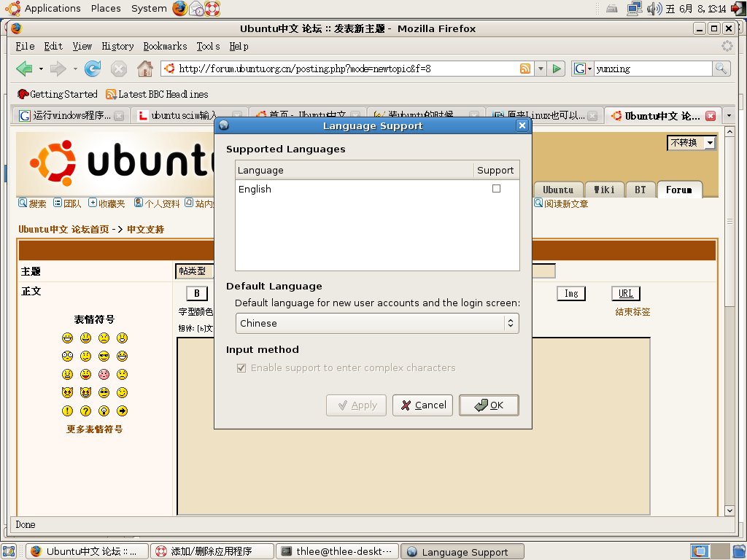The height and width of the screenshot is (560, 747).
Task: Select the English row in the Language list
Action: [x=377, y=189]
